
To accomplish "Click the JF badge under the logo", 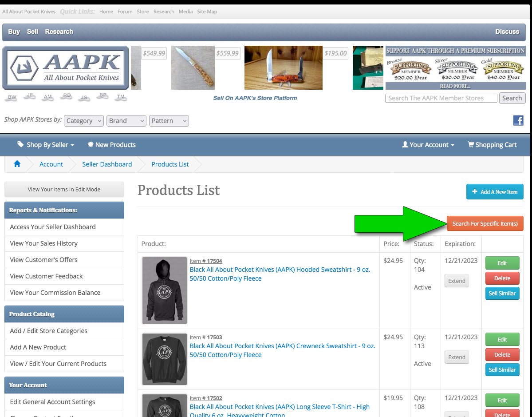I will click(30, 96).
